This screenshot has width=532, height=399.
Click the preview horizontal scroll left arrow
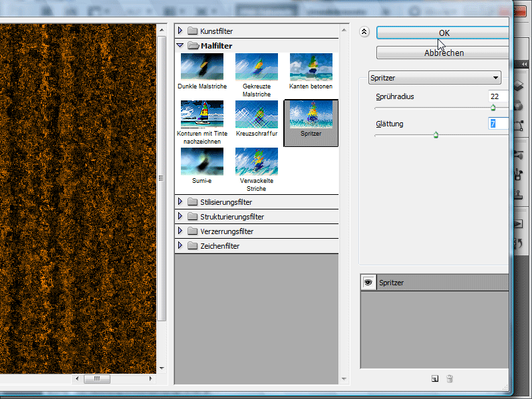coord(77,378)
